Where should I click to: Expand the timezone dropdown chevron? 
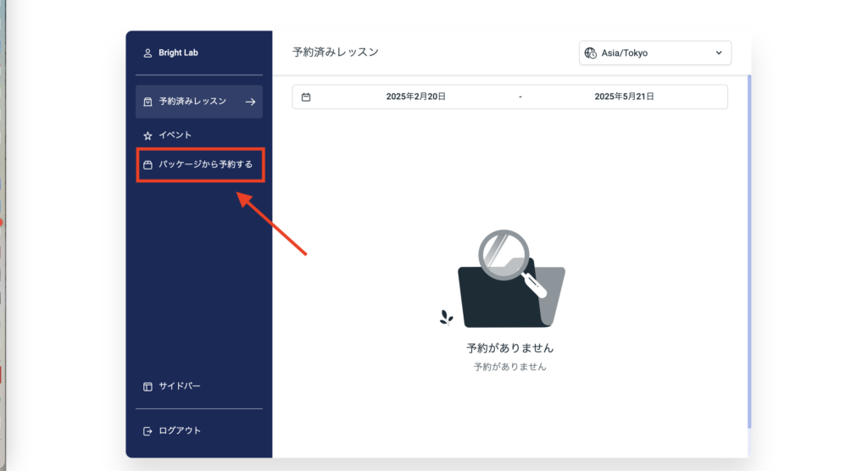point(719,53)
